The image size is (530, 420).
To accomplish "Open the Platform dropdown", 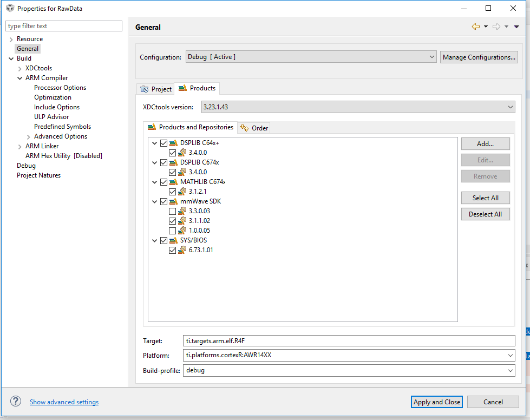I will pyautogui.click(x=349, y=355).
